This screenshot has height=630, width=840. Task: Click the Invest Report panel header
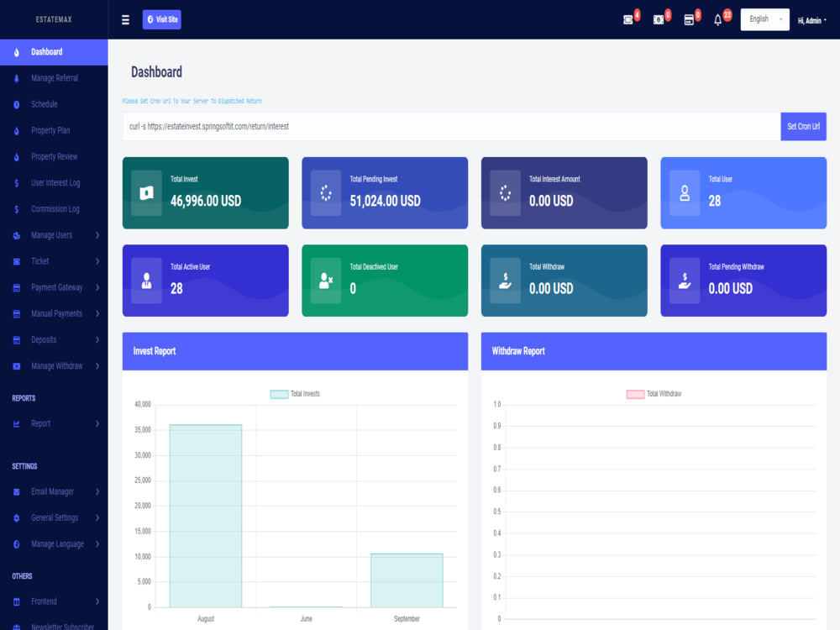[295, 351]
